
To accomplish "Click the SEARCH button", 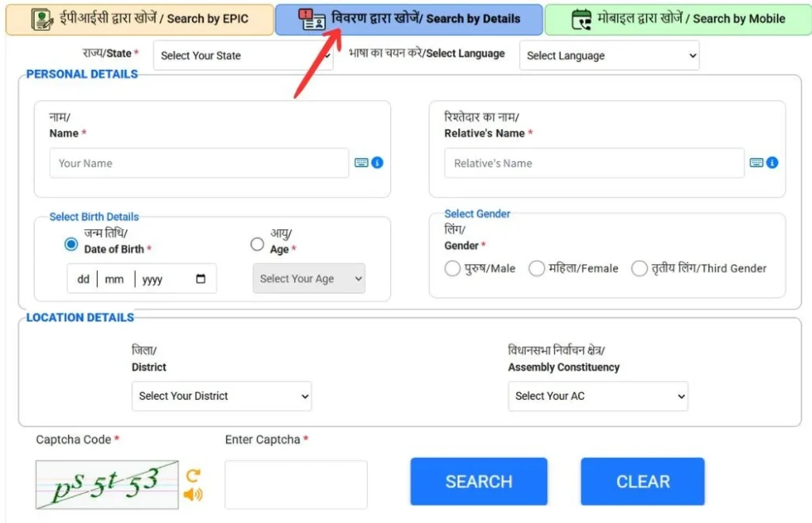I will [478, 481].
